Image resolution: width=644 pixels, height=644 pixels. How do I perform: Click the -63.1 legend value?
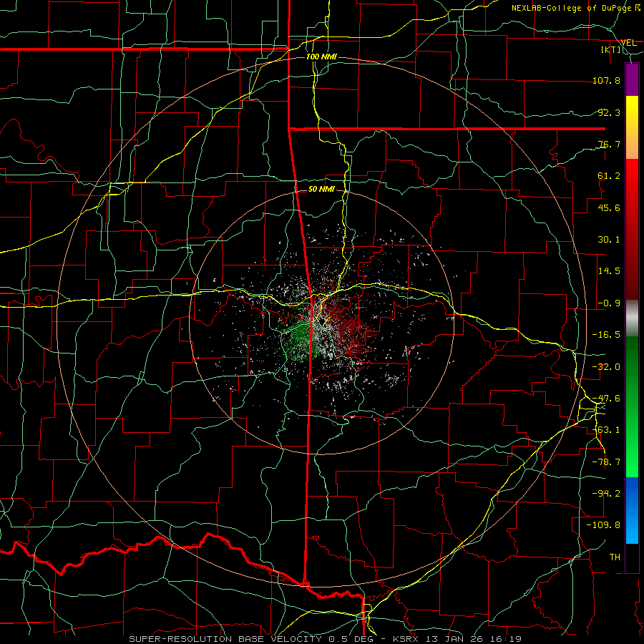click(606, 430)
